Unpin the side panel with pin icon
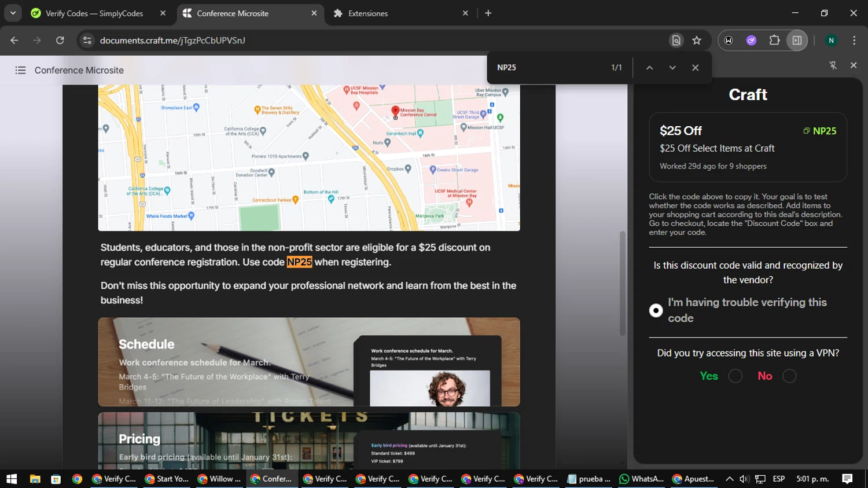The height and width of the screenshot is (488, 868). 833,65
